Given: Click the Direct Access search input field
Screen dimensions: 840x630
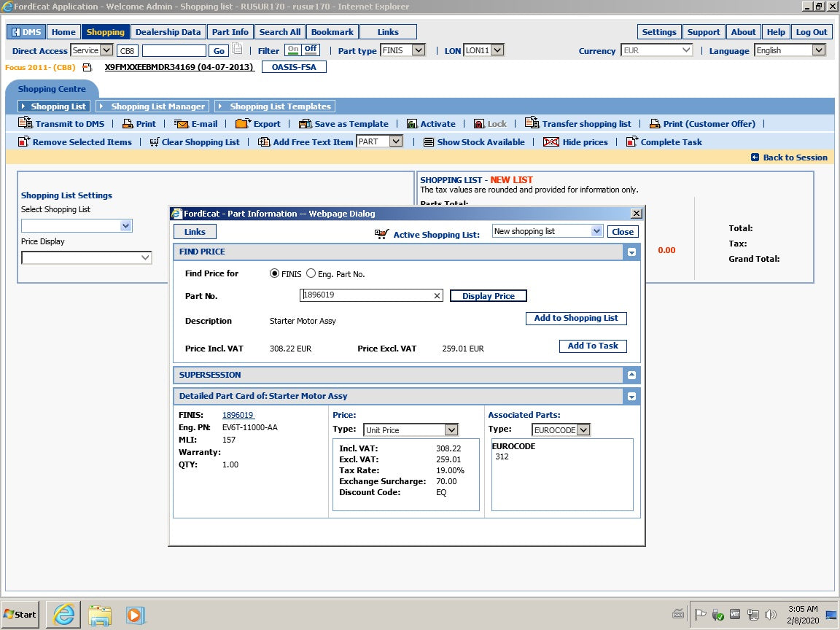Looking at the screenshot, I should pyautogui.click(x=174, y=50).
